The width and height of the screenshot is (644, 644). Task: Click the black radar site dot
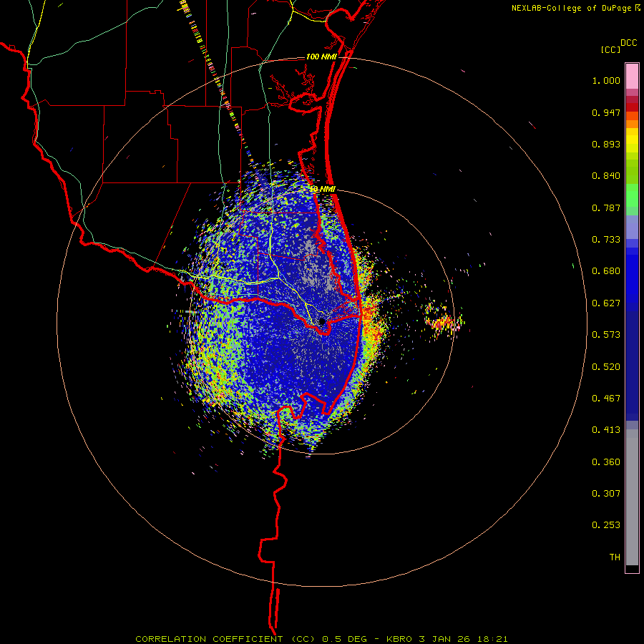coord(322,321)
